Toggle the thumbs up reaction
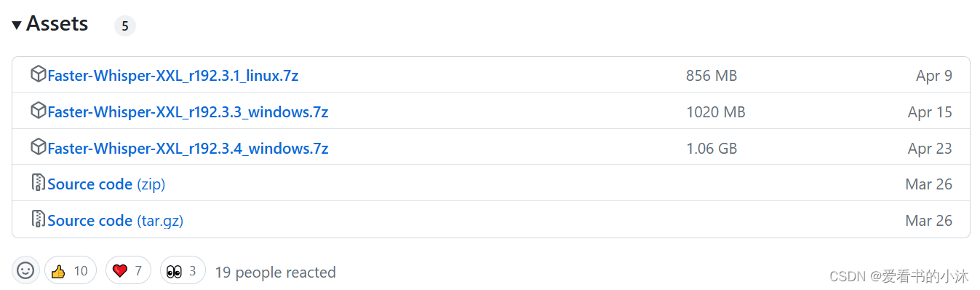 [71, 271]
